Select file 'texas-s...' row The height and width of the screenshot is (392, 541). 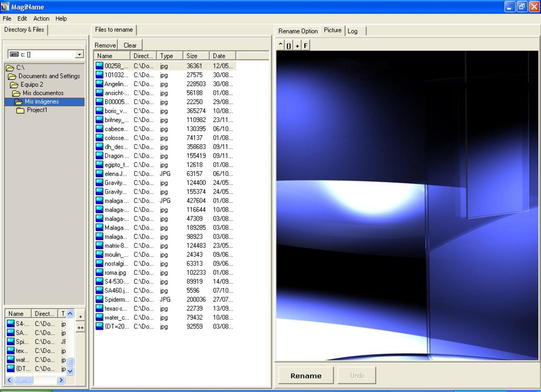coord(166,308)
